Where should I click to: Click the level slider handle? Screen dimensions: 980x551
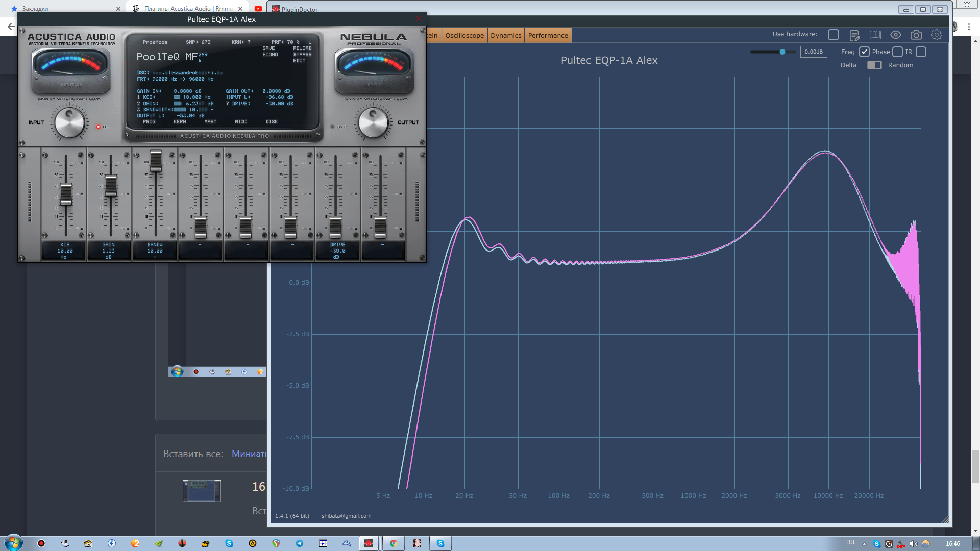pos(782,52)
